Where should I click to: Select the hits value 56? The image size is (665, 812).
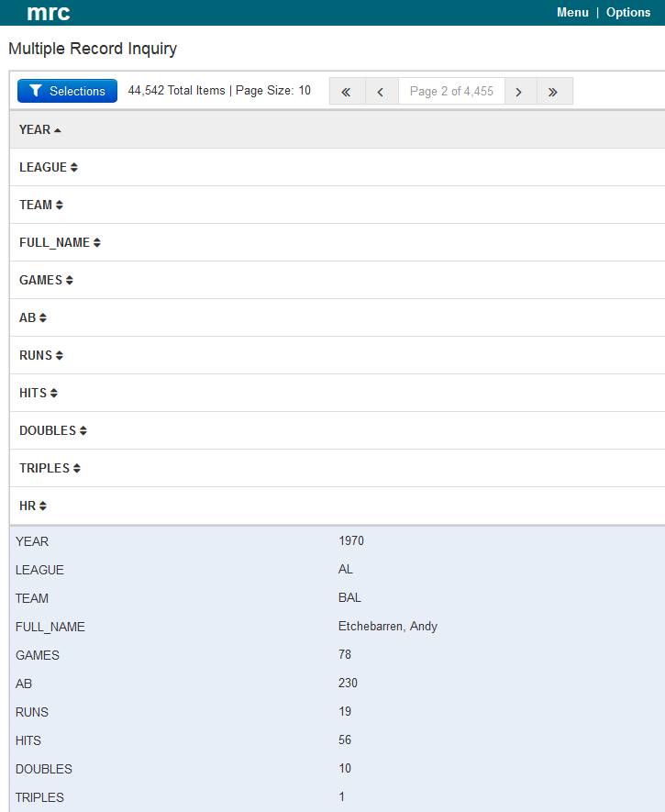(x=345, y=740)
